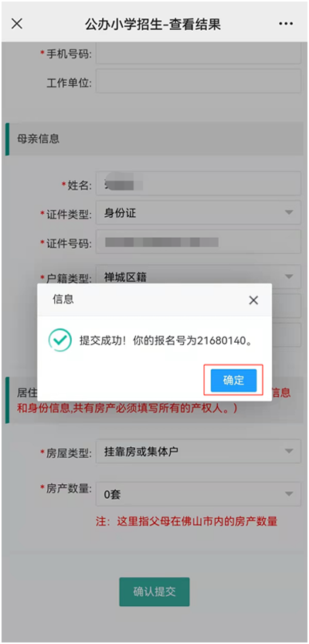Expand the 房屋类型 dropdown arrow
Viewport: 309px width, 644px height.
pos(289,451)
